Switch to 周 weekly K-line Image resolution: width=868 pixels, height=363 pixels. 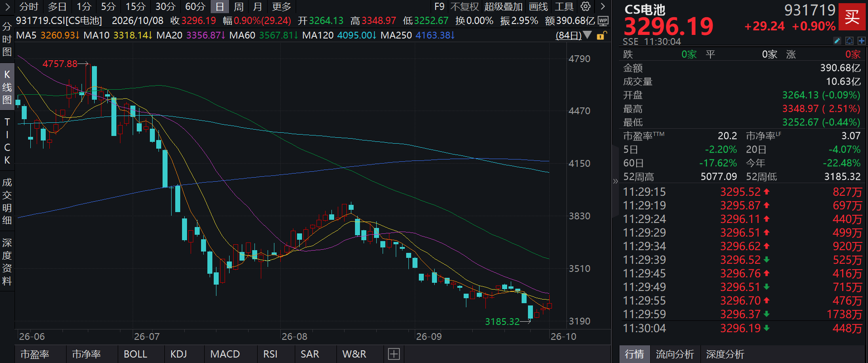point(239,6)
